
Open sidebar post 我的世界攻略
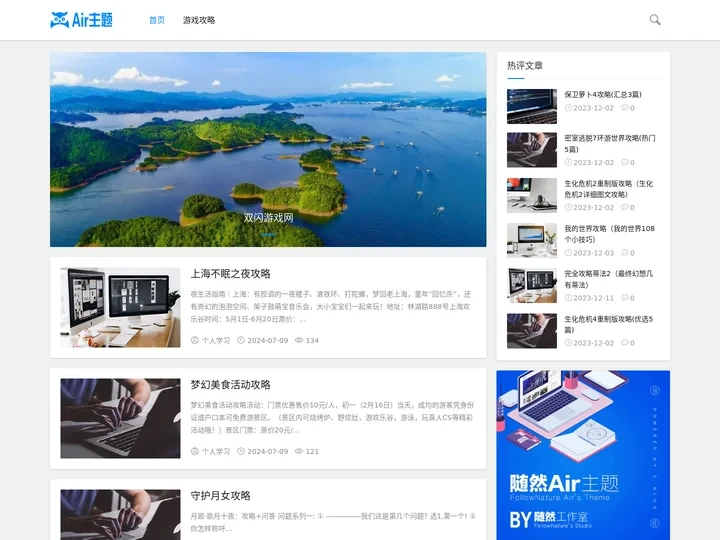coord(609,234)
